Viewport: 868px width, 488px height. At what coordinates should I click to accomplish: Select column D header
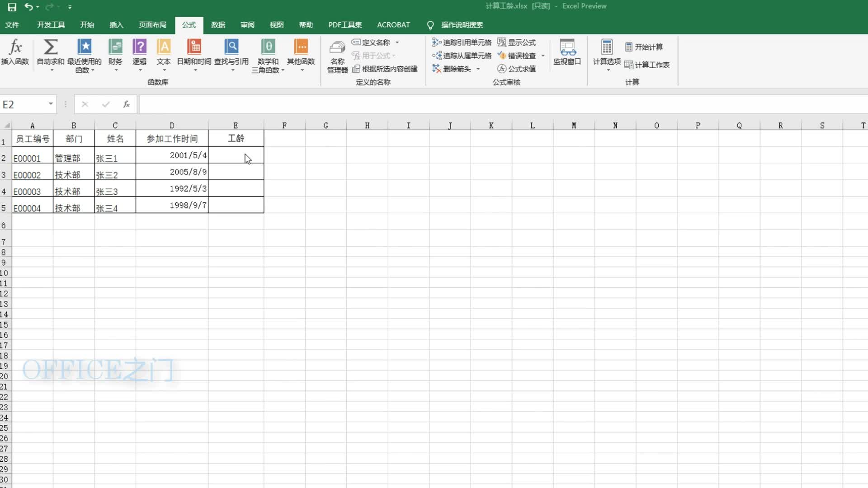pyautogui.click(x=172, y=125)
